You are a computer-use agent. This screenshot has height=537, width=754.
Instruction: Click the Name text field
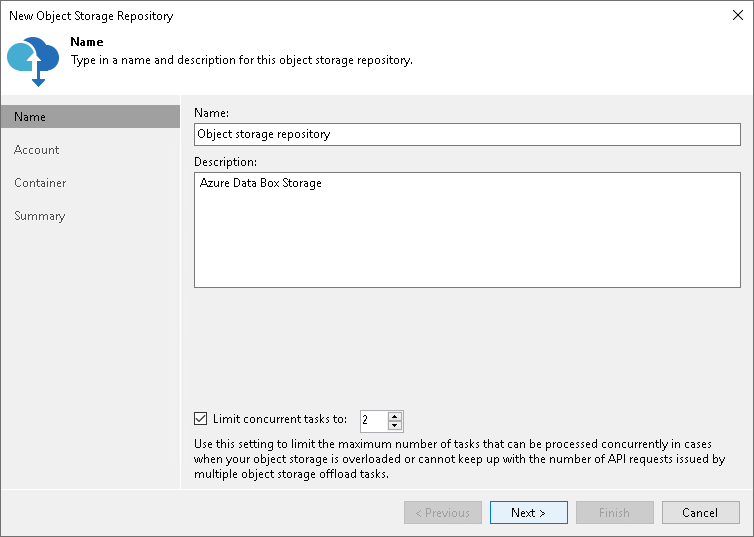pyautogui.click(x=464, y=133)
